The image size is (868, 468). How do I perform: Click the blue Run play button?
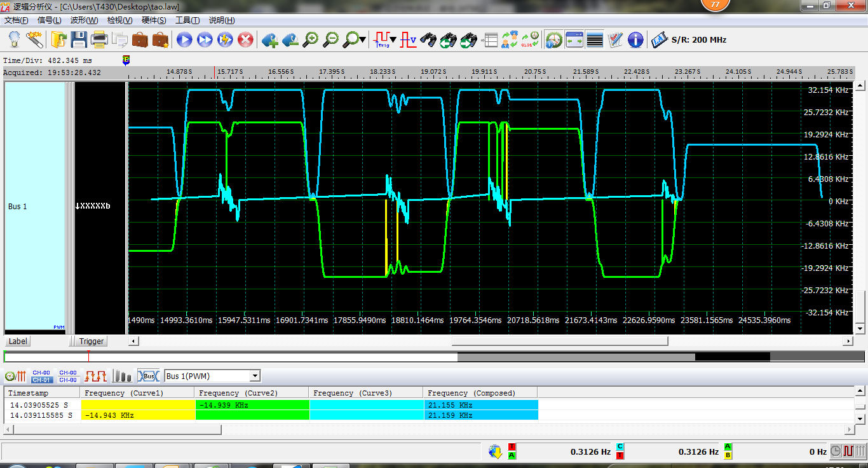point(184,40)
